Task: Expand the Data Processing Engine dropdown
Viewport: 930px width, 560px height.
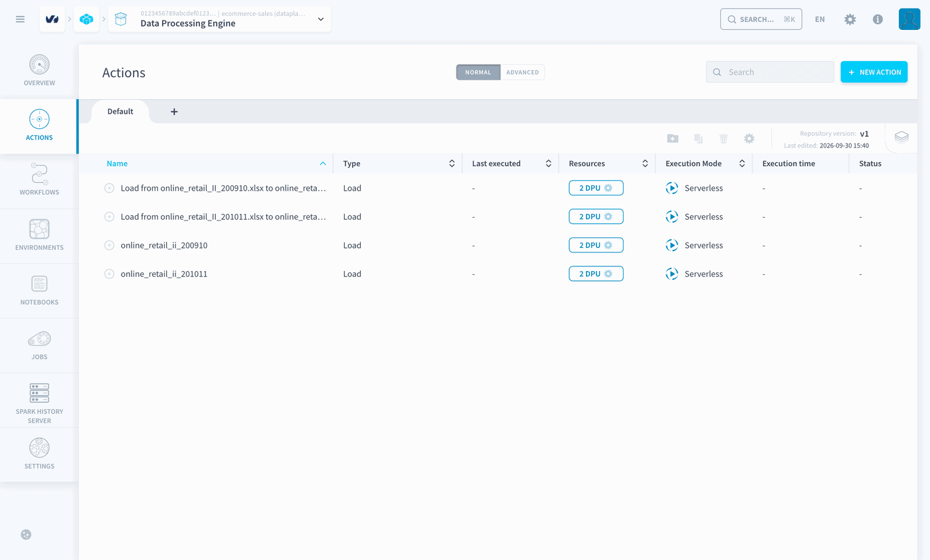Action: 321,19
